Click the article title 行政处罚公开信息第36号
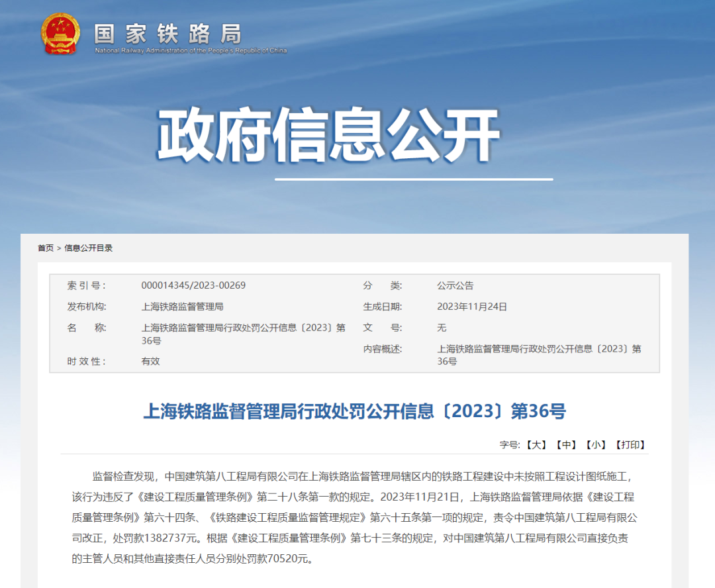 [x=354, y=411]
